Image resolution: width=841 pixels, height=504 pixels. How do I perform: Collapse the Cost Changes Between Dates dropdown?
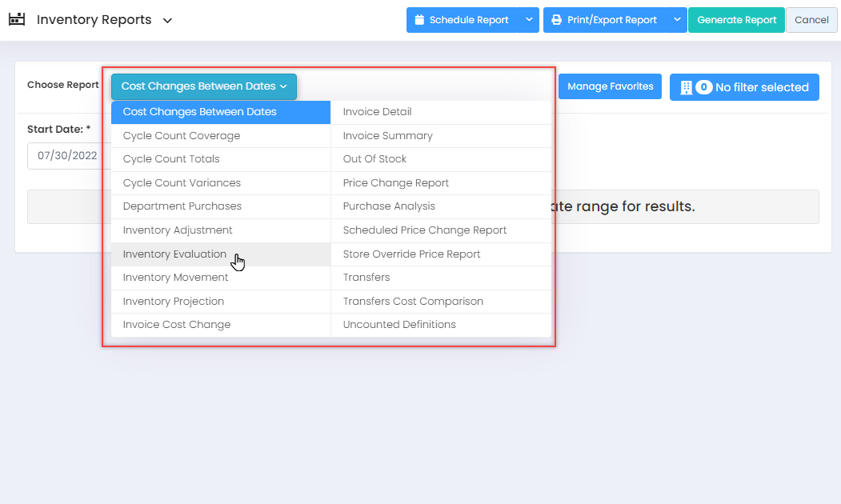coord(203,86)
